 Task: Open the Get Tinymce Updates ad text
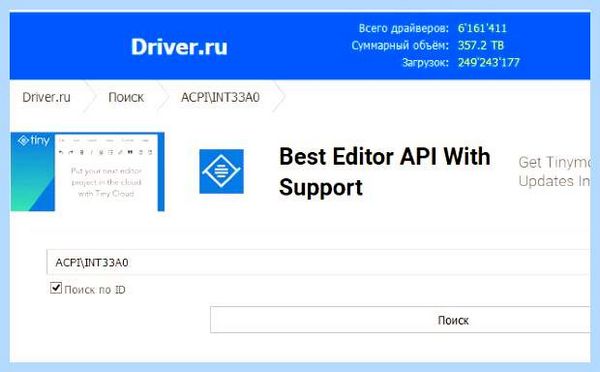point(555,171)
